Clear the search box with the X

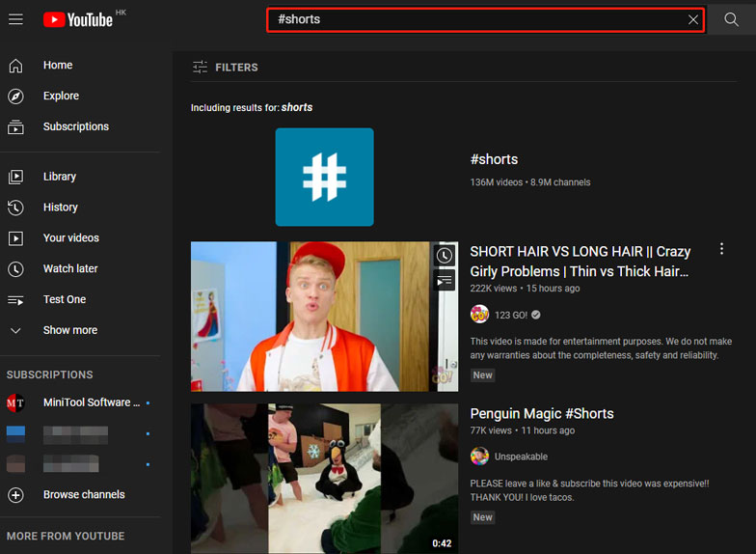[692, 19]
